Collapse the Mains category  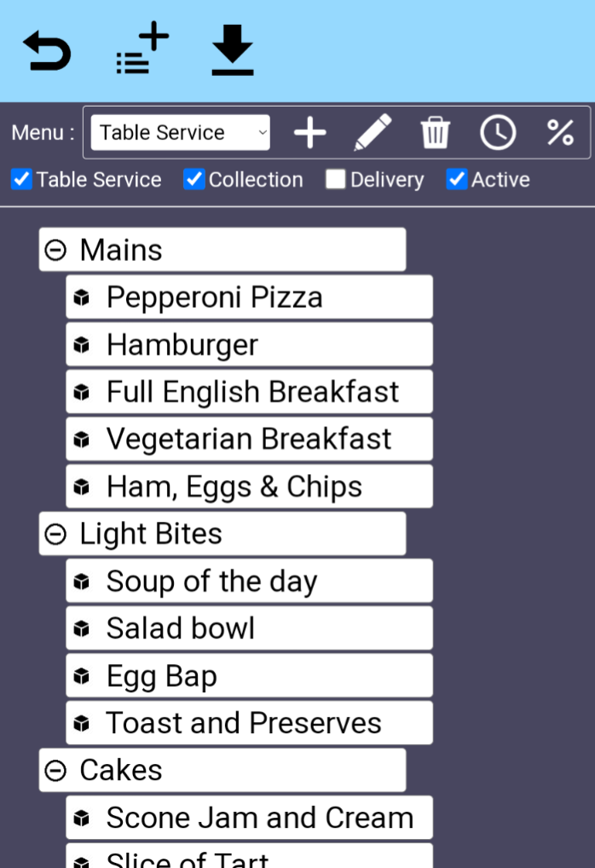(x=55, y=250)
